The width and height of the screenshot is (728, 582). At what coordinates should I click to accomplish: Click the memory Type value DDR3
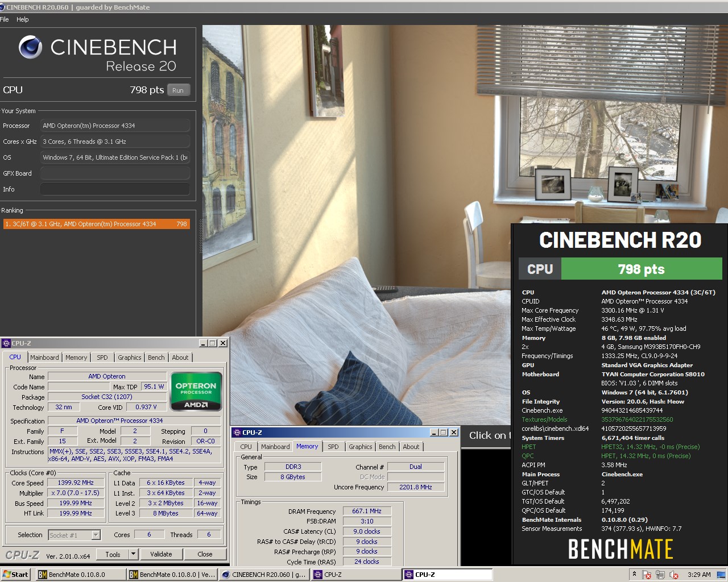point(293,467)
